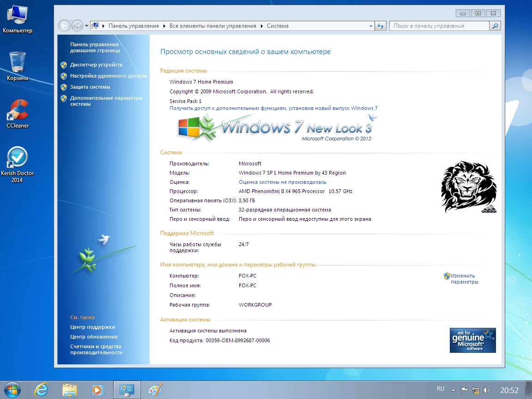532x399 pixels.
Task: Launch Kerish Doctor 2014 shortcut
Action: click(17, 164)
